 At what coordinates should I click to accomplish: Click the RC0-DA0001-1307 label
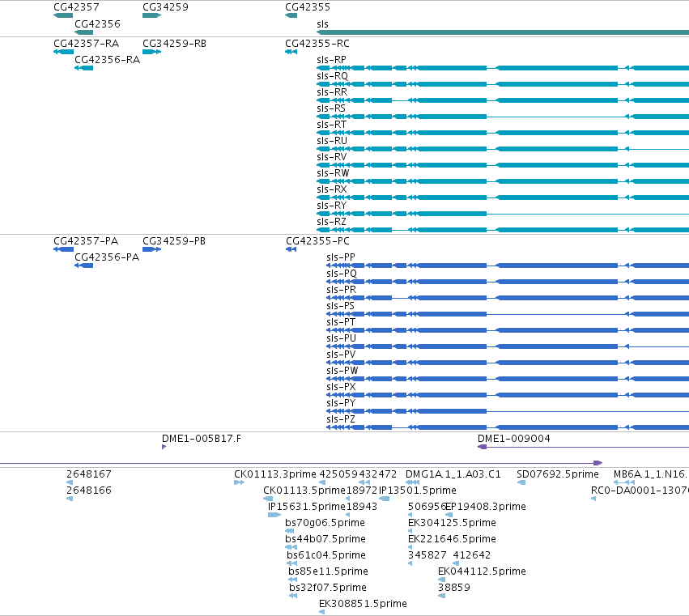640,491
